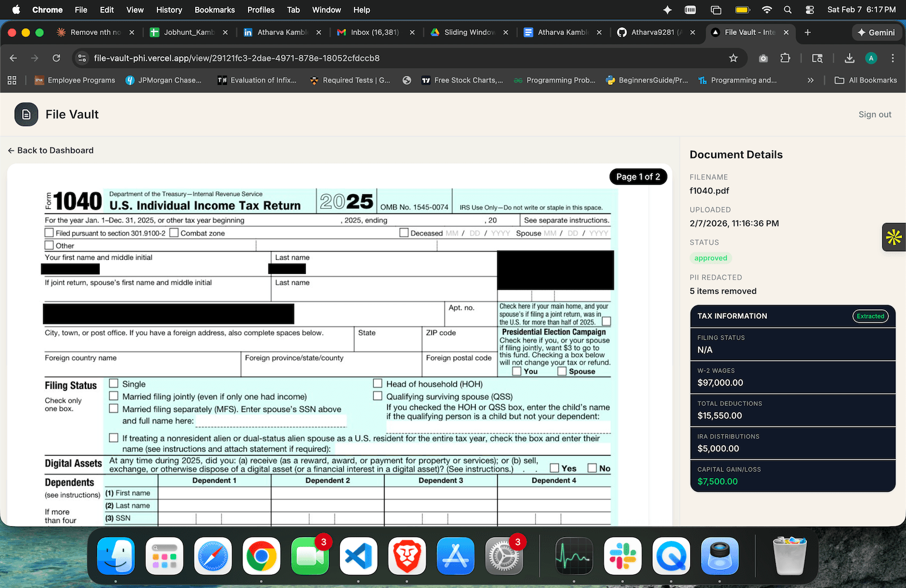Click the camera icon in the address bar
906x588 pixels.
763,58
